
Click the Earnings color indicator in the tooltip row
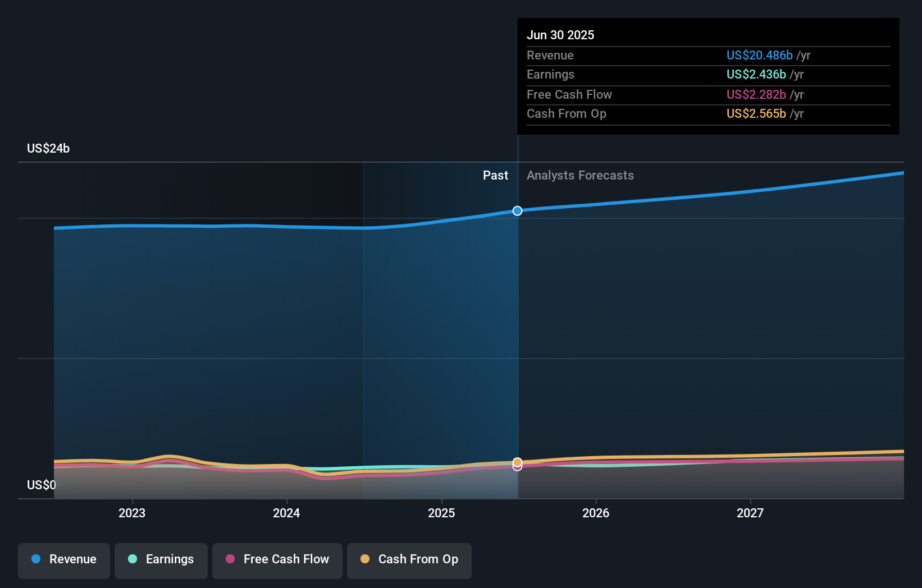pos(755,74)
